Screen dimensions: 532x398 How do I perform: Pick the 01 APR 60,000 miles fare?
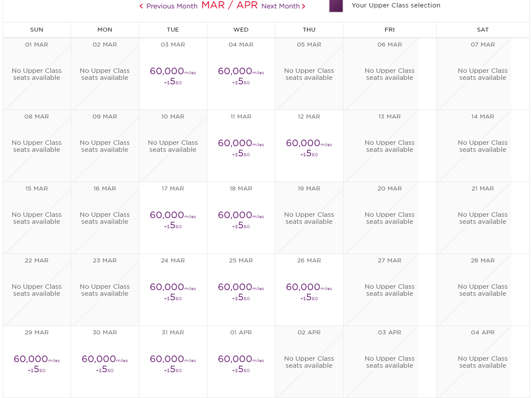coord(241,363)
